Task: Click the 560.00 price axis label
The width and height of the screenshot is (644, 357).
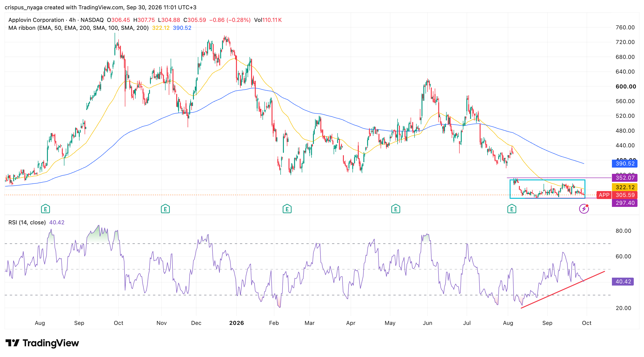Action: pyautogui.click(x=625, y=101)
